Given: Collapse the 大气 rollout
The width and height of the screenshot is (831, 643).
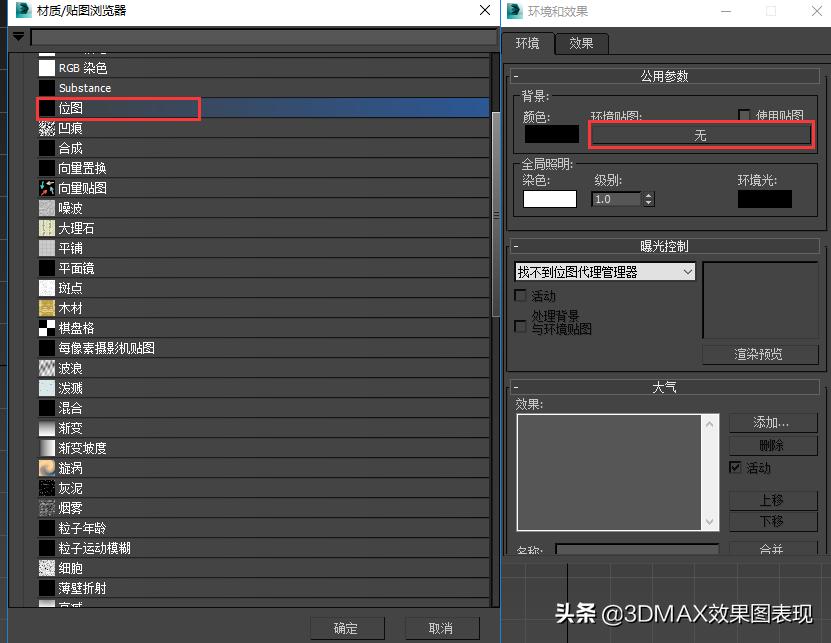Looking at the screenshot, I should tap(518, 387).
